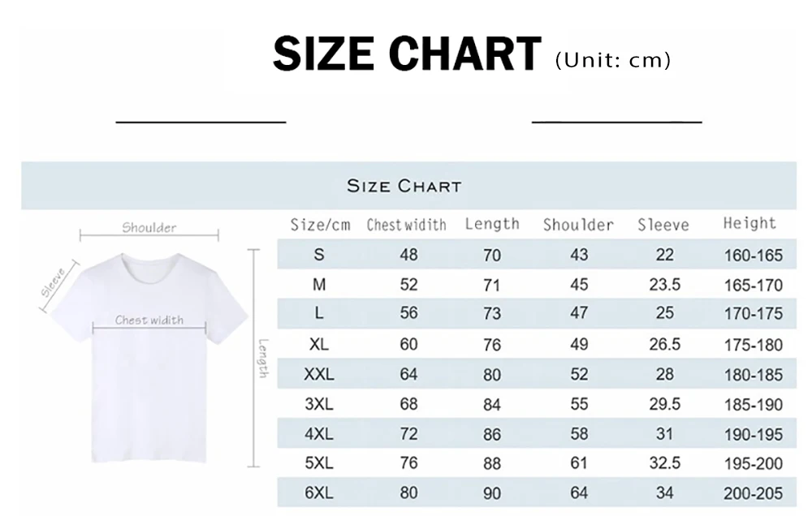
Task: Select the XXL size row label
Action: pos(319,375)
